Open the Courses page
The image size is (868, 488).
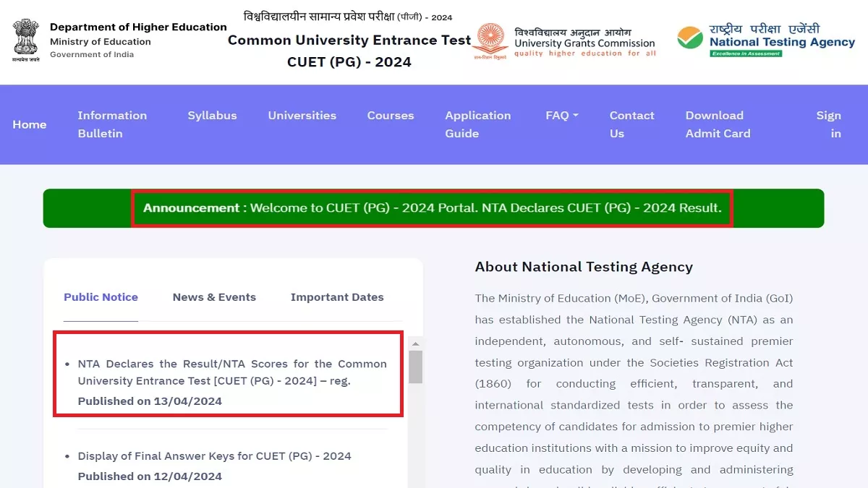click(x=391, y=116)
